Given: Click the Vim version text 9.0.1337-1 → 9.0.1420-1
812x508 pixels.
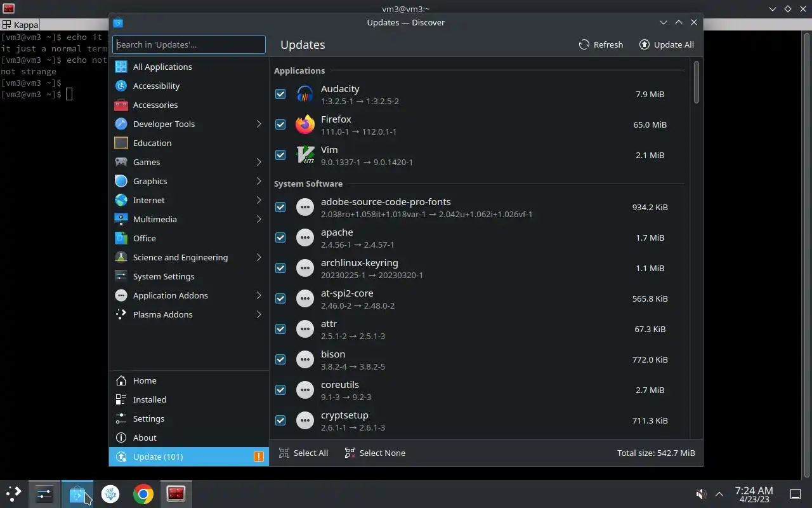Looking at the screenshot, I should [x=367, y=162].
